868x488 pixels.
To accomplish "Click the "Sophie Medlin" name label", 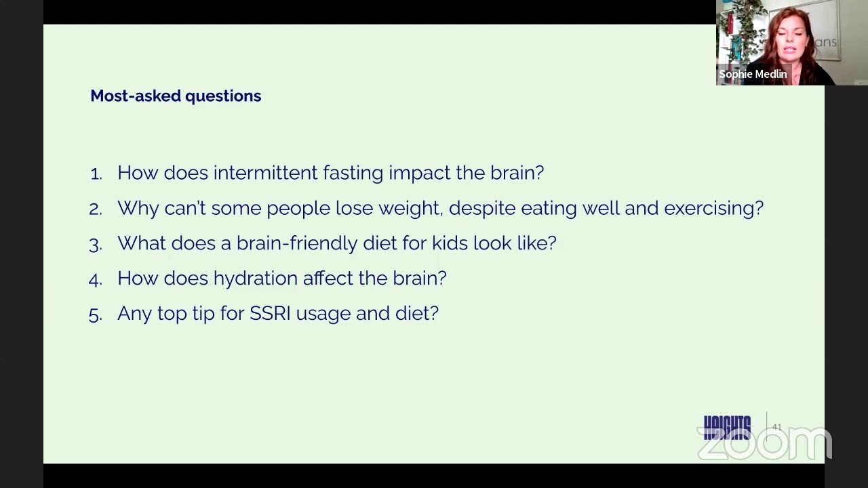I will [x=753, y=74].
